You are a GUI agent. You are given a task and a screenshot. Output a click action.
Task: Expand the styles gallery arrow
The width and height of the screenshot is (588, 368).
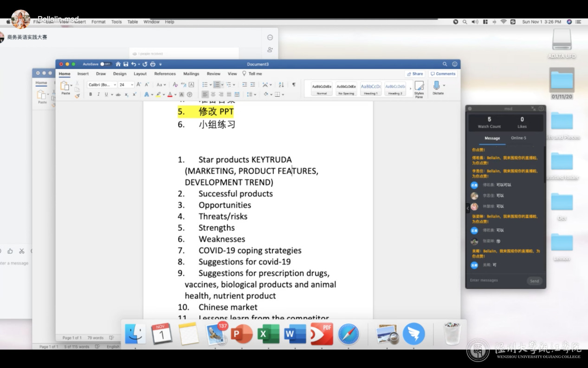tap(410, 89)
